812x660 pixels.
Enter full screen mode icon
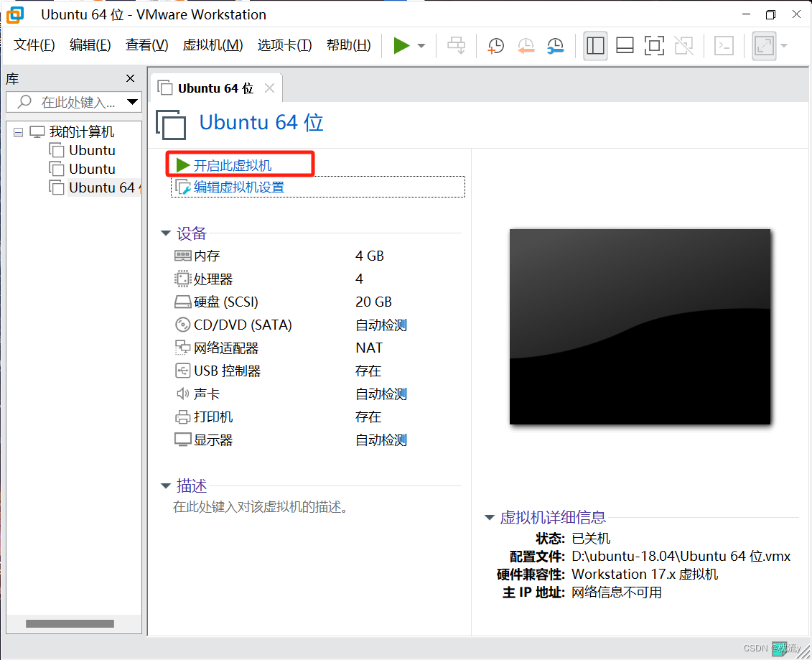(x=654, y=45)
